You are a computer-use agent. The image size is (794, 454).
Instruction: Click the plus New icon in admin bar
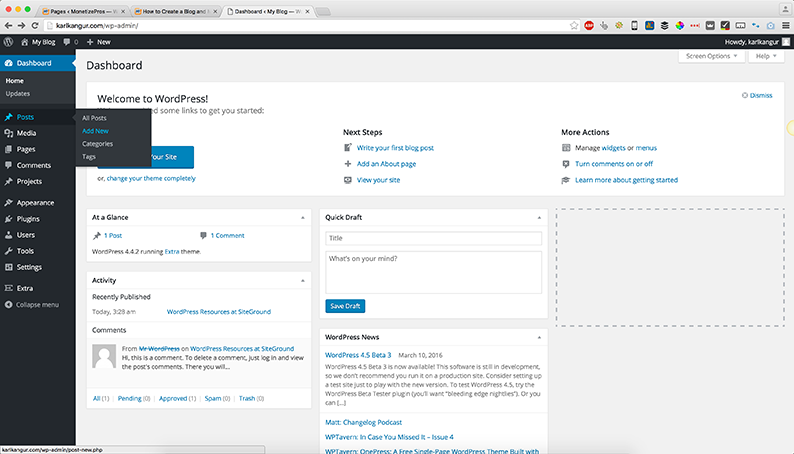click(x=90, y=42)
